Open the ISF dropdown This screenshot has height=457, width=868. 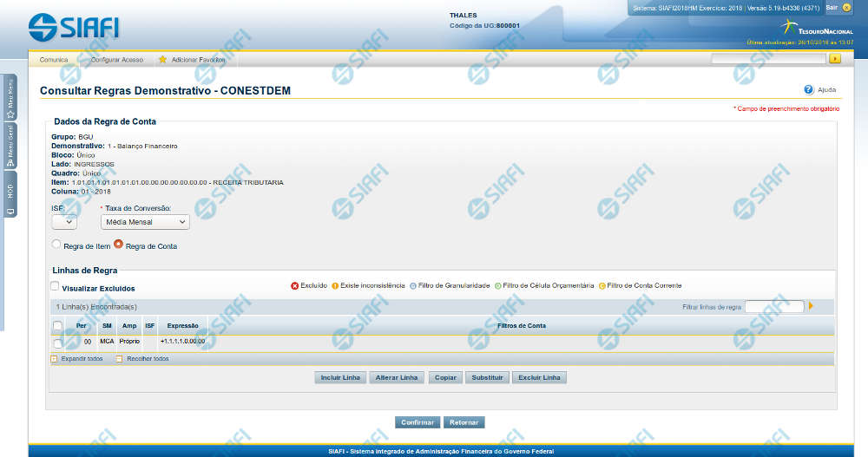pyautogui.click(x=64, y=222)
